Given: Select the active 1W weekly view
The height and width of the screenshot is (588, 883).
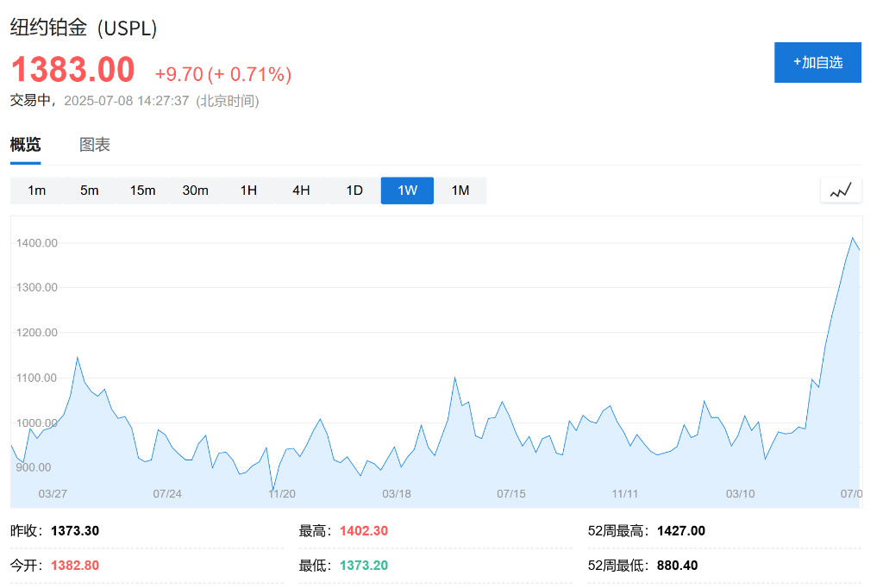Looking at the screenshot, I should pos(406,190).
